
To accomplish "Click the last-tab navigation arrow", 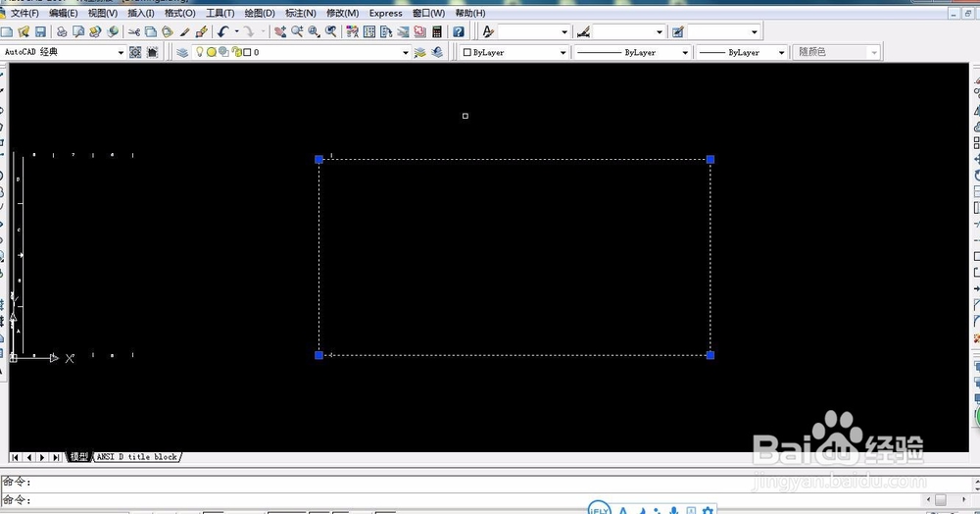I will [56, 458].
